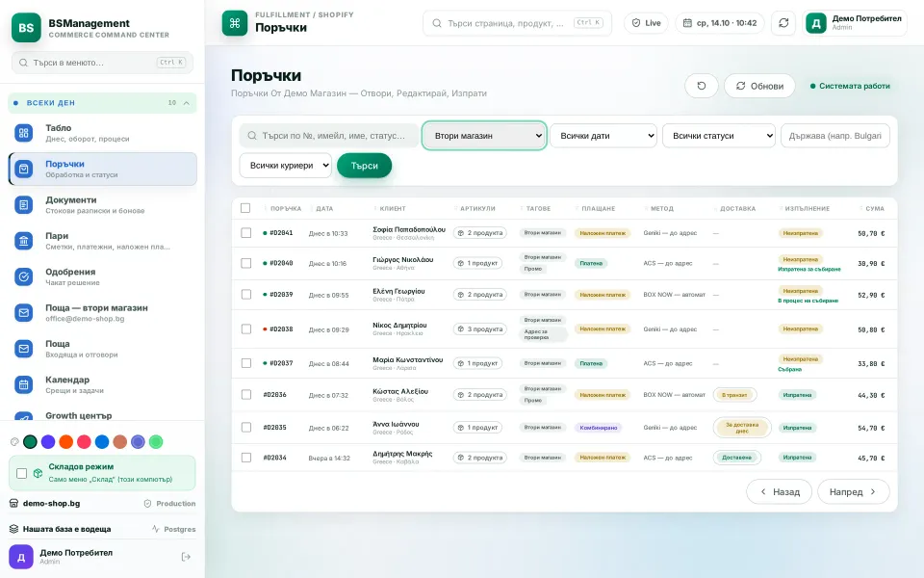The width and height of the screenshot is (924, 578).
Task: Open the Пари menu item
Action: click(103, 241)
